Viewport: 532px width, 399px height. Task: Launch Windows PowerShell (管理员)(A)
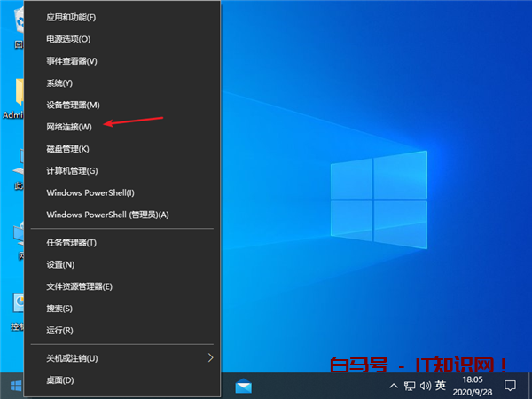pyautogui.click(x=107, y=215)
